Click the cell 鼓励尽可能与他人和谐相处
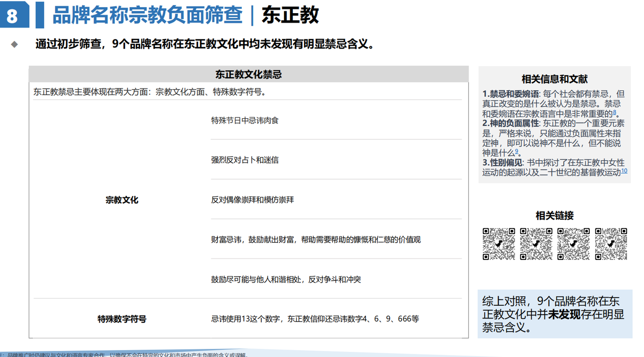644x357 pixels. click(286, 279)
